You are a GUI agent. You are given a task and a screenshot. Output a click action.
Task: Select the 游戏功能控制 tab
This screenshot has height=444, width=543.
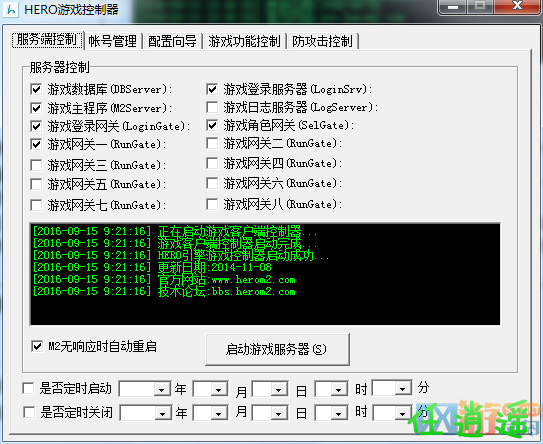[x=244, y=41]
